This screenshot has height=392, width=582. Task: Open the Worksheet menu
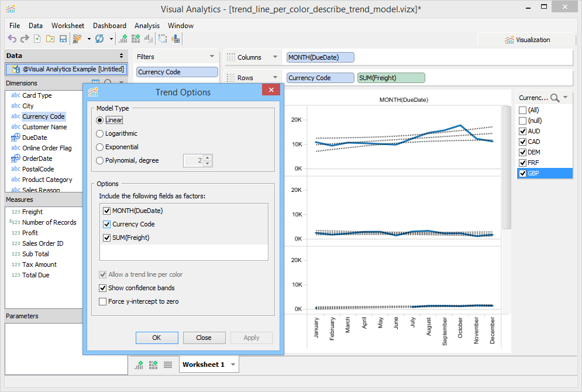68,26
